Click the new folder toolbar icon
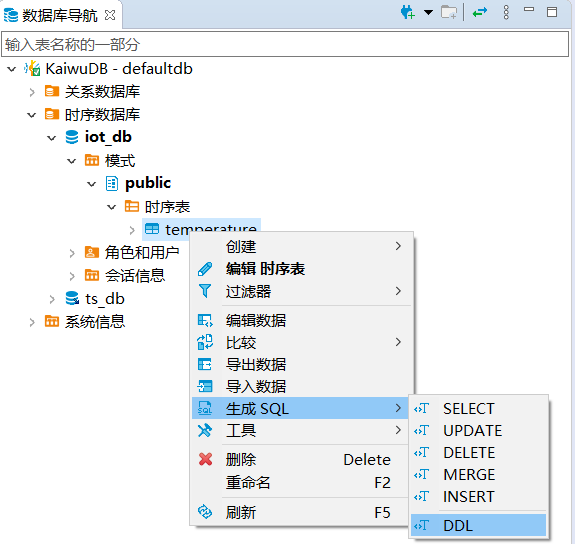Viewport: 575px width, 544px height. 448,12
